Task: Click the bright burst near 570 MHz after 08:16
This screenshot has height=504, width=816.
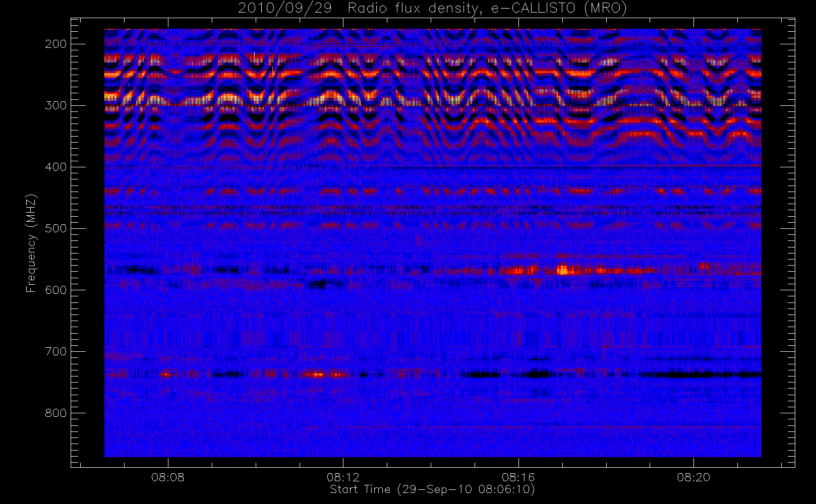Action: pyautogui.click(x=562, y=270)
